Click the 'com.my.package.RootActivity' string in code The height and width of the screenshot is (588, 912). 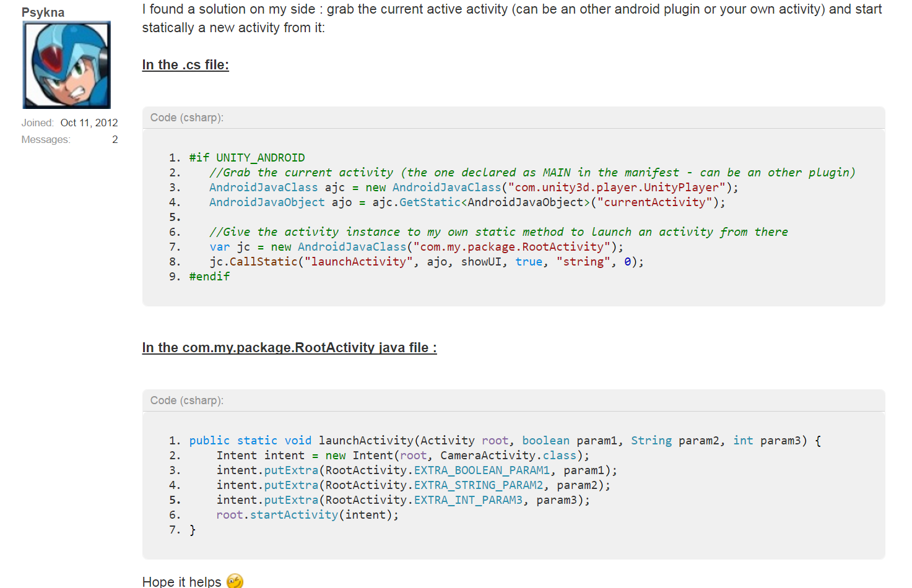point(512,247)
